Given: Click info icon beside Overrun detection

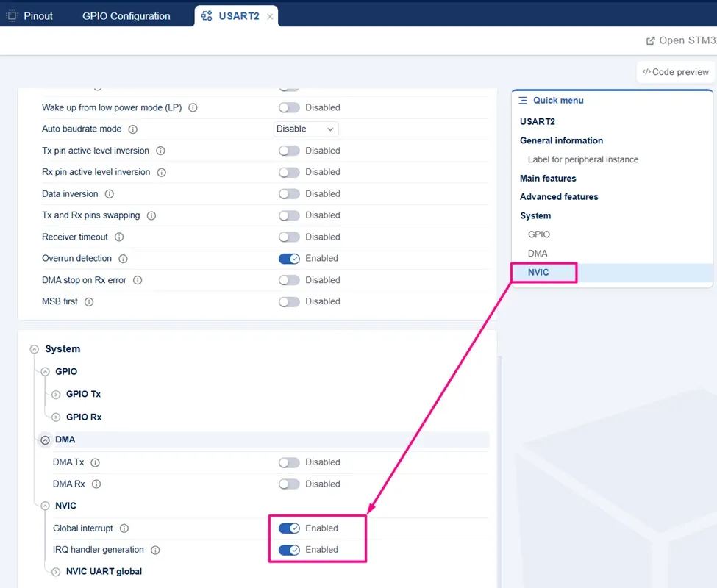Looking at the screenshot, I should click(123, 259).
